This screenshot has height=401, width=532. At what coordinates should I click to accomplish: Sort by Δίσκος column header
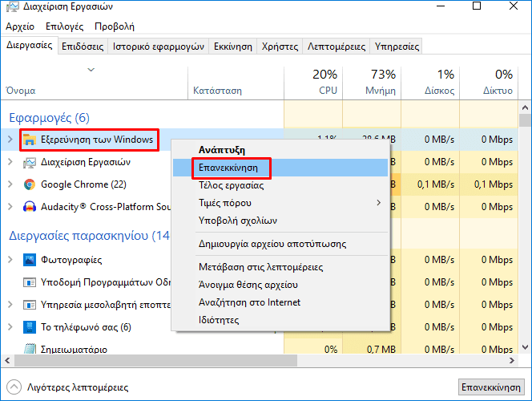pos(430,83)
